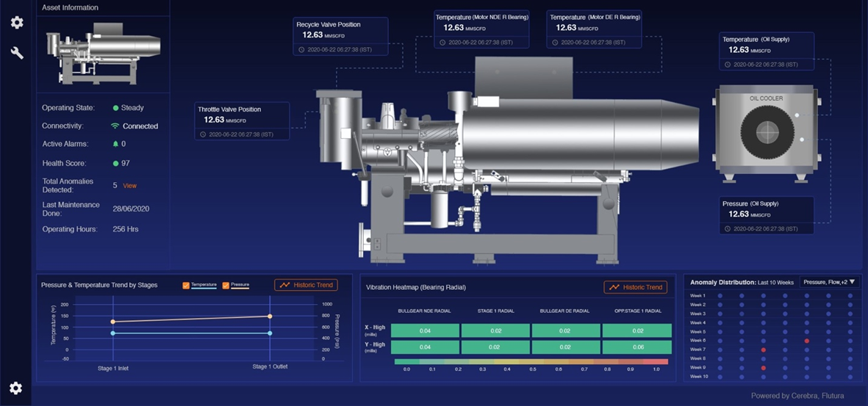Click the trend-line icon in the Vibration Heatmap Historic Trend button
The image size is (868, 406).
(x=614, y=287)
